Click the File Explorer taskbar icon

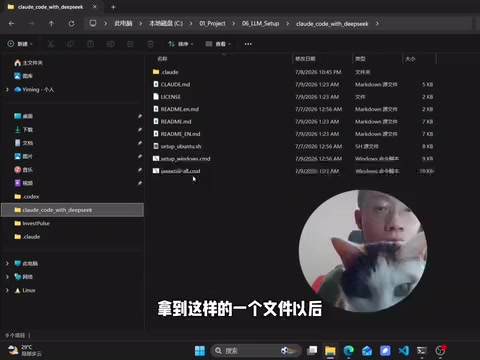point(330,351)
